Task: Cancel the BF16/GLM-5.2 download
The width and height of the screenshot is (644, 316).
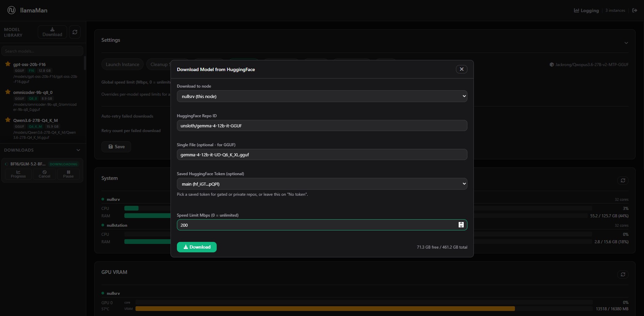Action: [44, 174]
